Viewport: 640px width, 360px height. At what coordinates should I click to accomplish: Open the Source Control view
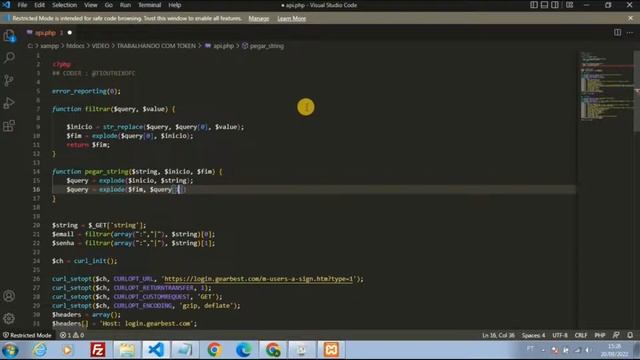click(9, 80)
